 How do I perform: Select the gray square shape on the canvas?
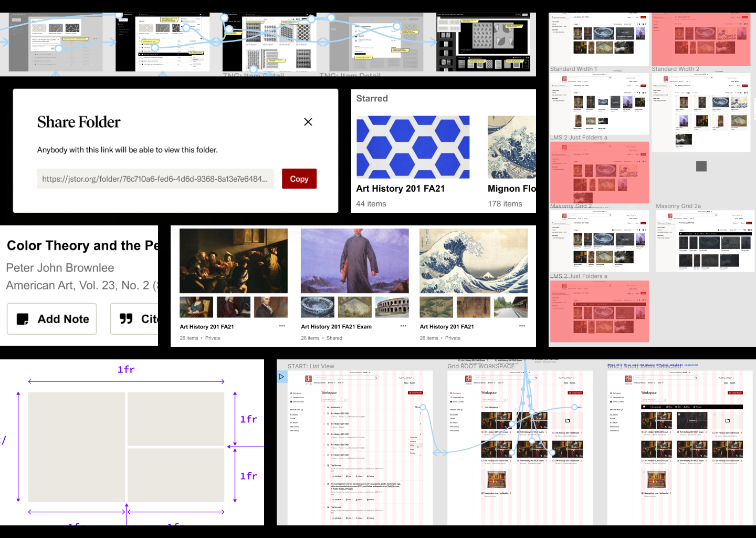pyautogui.click(x=701, y=166)
